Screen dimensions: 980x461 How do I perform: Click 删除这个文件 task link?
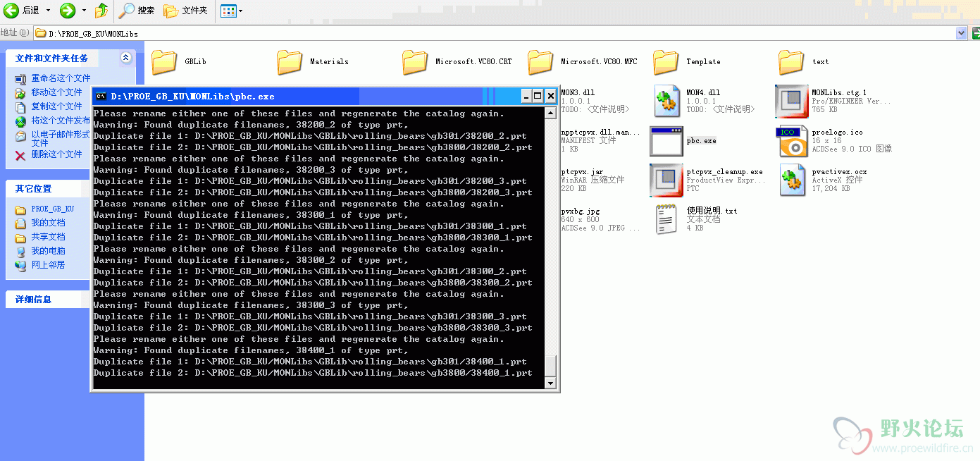click(x=56, y=154)
